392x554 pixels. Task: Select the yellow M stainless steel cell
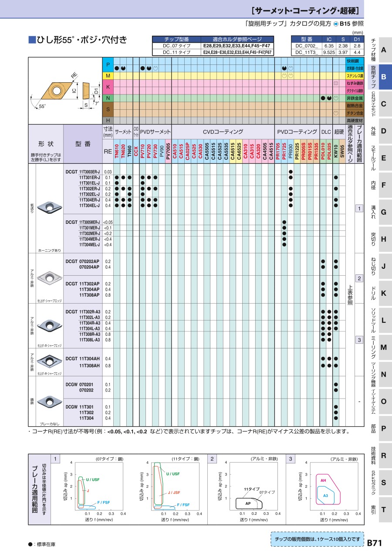pyautogui.click(x=108, y=76)
